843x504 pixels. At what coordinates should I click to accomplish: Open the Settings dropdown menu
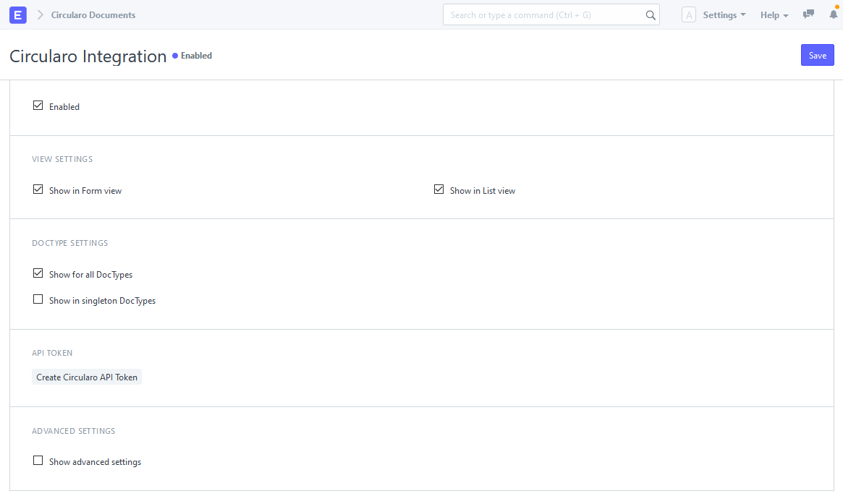tap(724, 15)
